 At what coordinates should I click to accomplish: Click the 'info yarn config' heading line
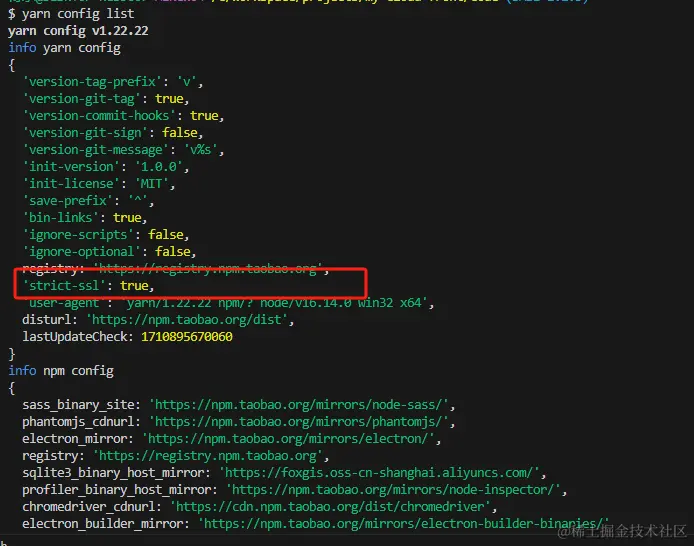[64, 48]
